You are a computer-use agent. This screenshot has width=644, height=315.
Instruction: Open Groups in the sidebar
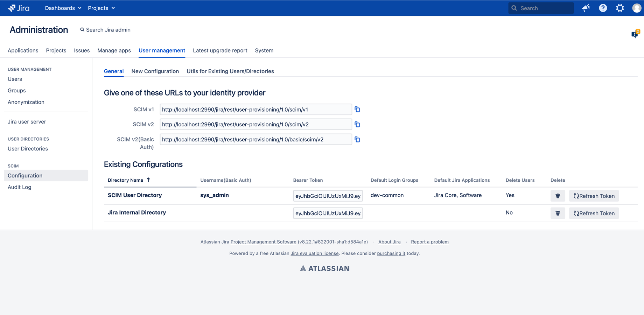(x=17, y=91)
